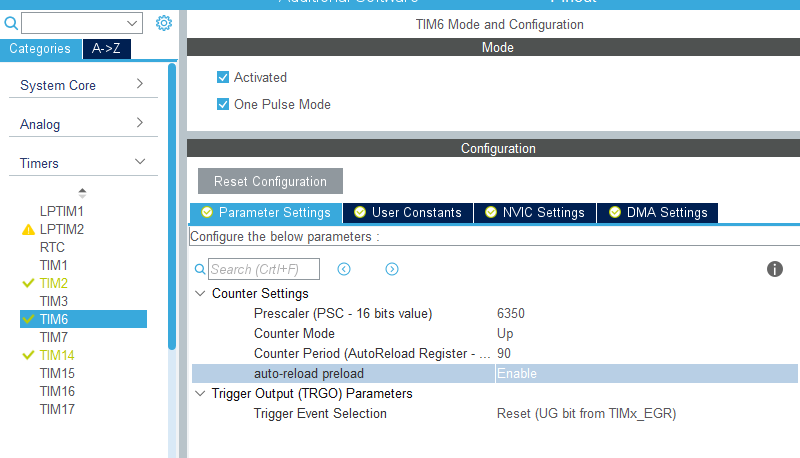Click the sort arrows icon above LPTIM1
Screen dimensions: 800x458
(82, 193)
